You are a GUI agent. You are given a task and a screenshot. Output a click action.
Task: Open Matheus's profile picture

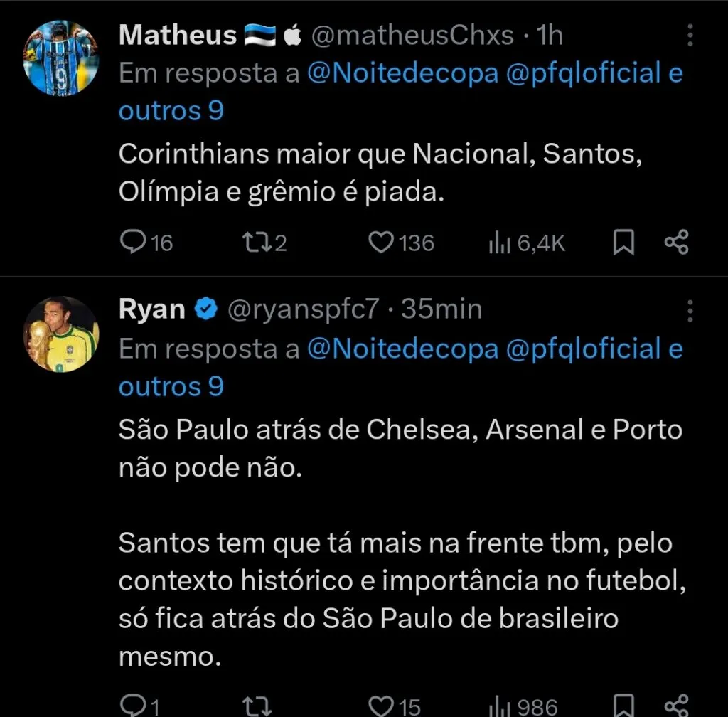pyautogui.click(x=61, y=58)
